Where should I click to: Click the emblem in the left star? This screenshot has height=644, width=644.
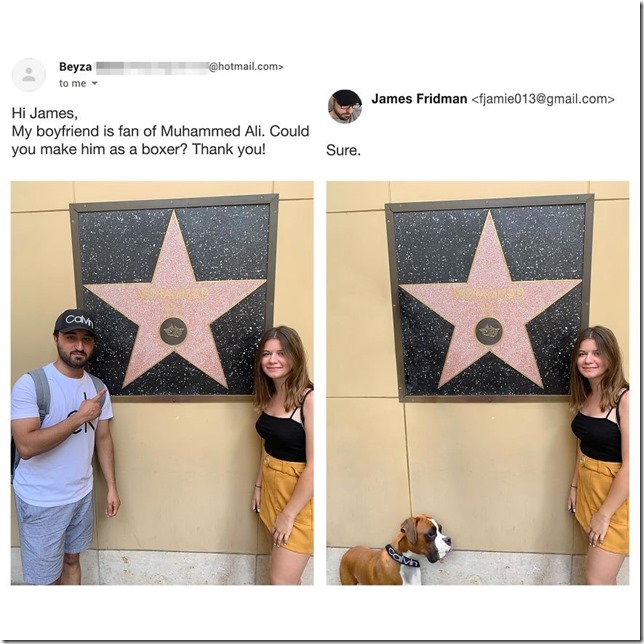(x=173, y=331)
